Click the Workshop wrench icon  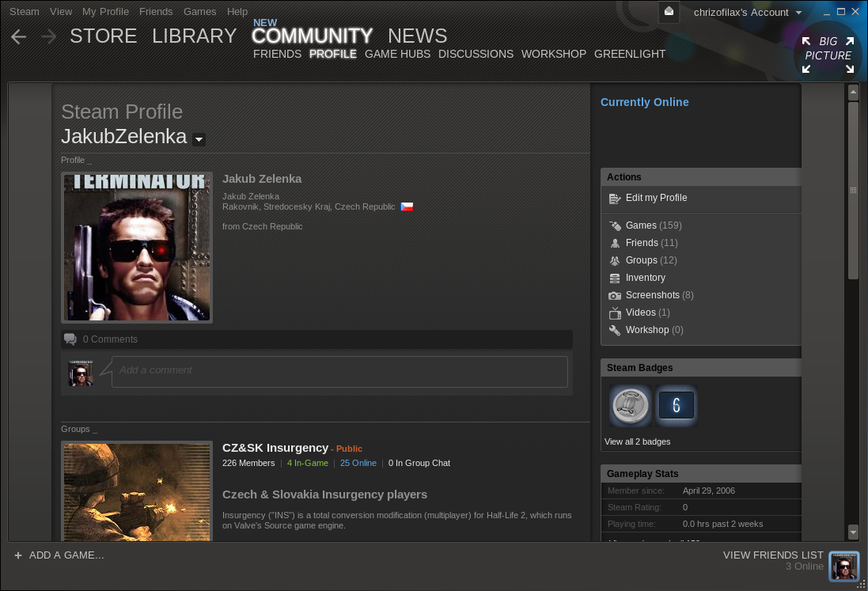coord(615,331)
